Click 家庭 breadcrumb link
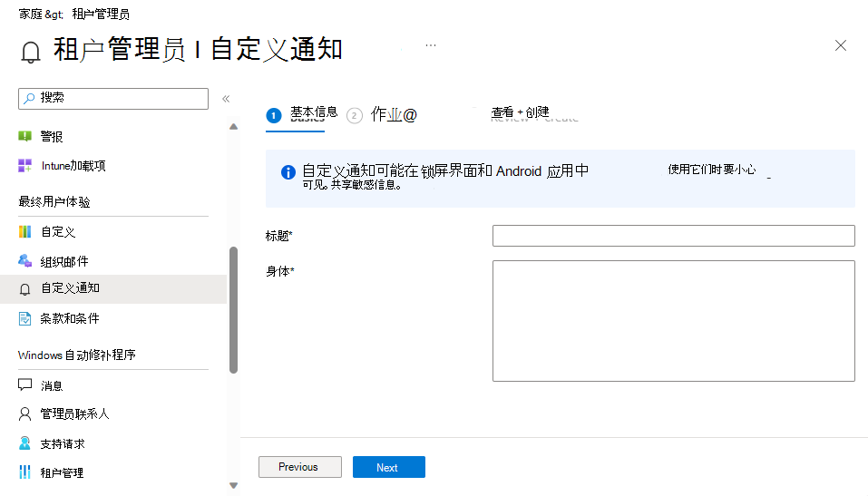The height and width of the screenshot is (496, 868). point(31,14)
